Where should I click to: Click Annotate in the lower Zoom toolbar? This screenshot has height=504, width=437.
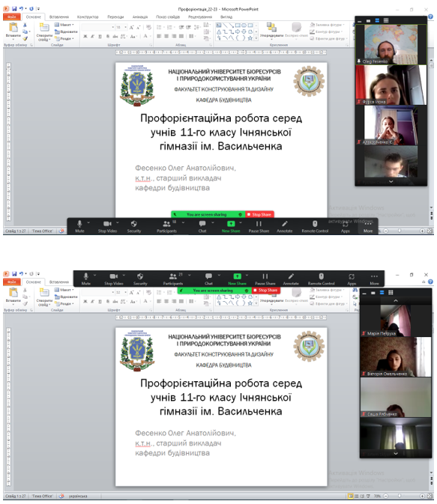[x=291, y=279]
